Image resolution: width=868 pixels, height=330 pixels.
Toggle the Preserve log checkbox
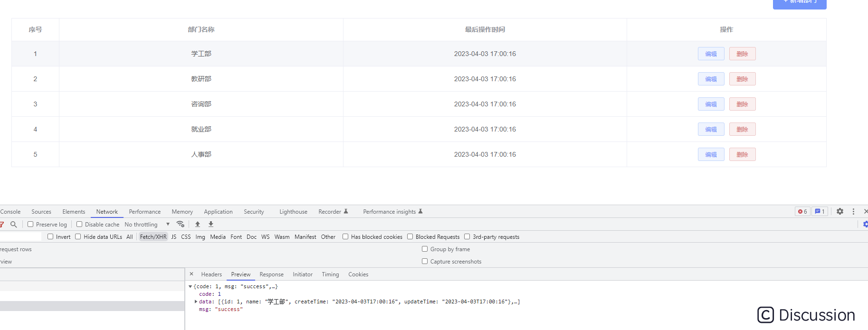30,224
